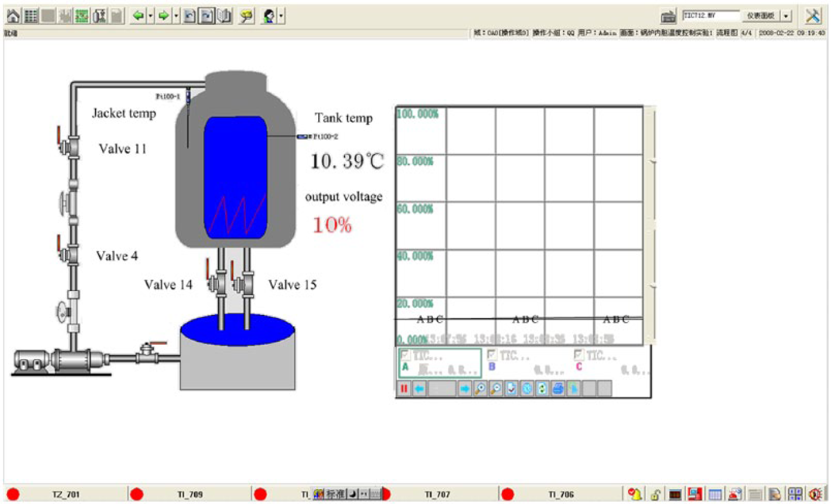The image size is (831, 504).
Task: Print the trend using the printer icon
Action: [x=558, y=389]
